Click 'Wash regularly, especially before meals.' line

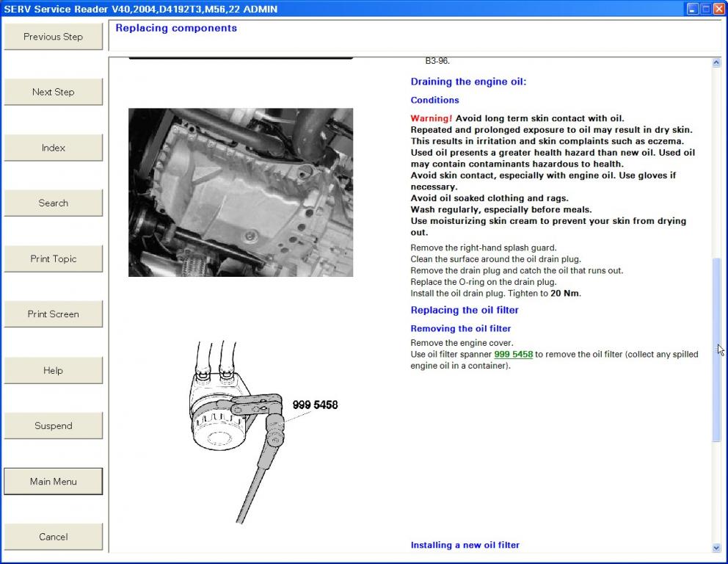501,209
